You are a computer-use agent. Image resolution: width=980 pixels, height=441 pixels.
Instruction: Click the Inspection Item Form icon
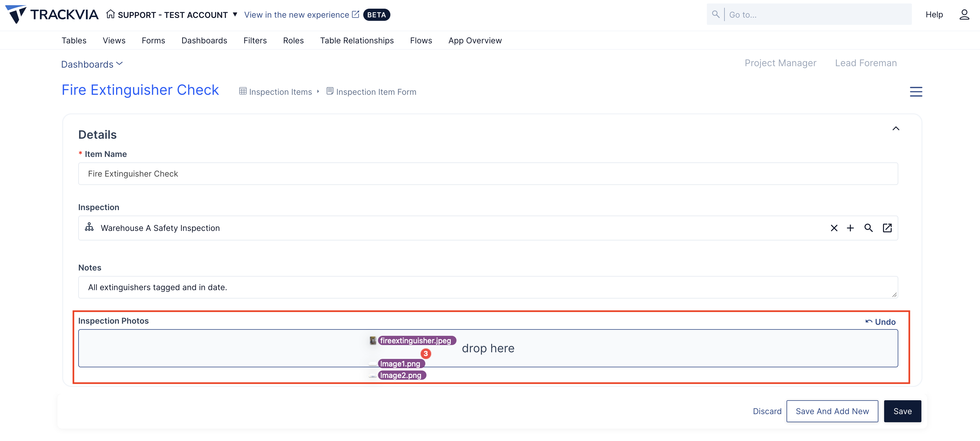pyautogui.click(x=330, y=91)
